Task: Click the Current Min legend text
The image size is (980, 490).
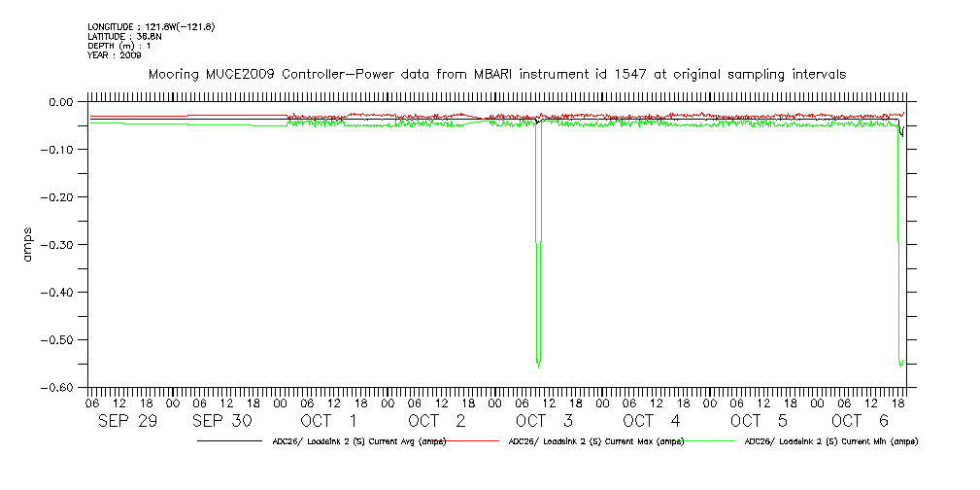Action: 831,441
